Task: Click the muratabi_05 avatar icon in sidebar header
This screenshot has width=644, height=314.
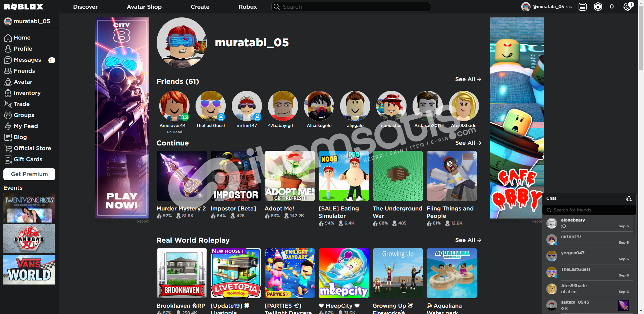Action: pyautogui.click(x=8, y=21)
